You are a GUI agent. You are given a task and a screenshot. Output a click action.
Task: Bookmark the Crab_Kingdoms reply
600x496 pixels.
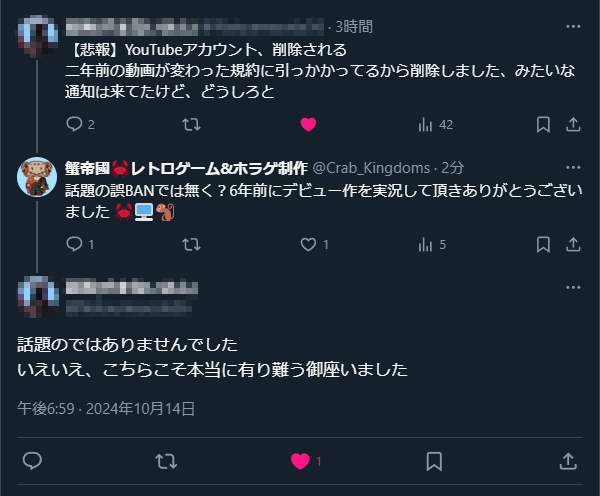pyautogui.click(x=543, y=244)
